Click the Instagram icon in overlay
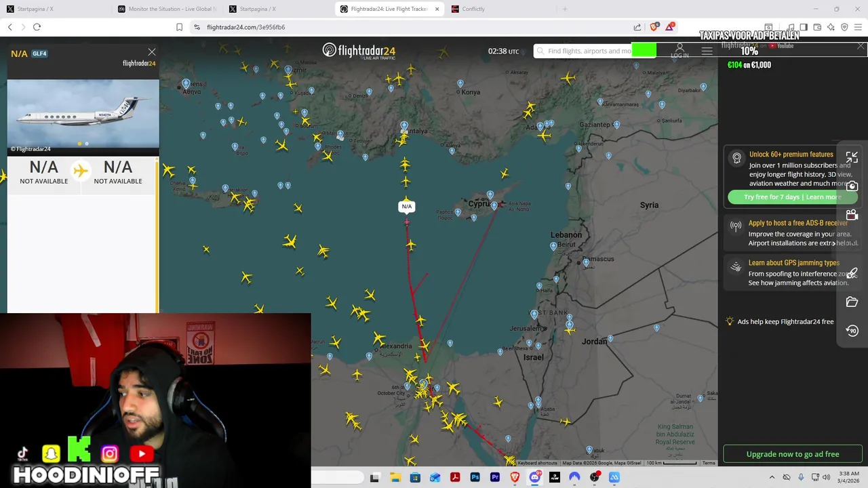Viewport: 868px width, 488px height. [x=109, y=453]
